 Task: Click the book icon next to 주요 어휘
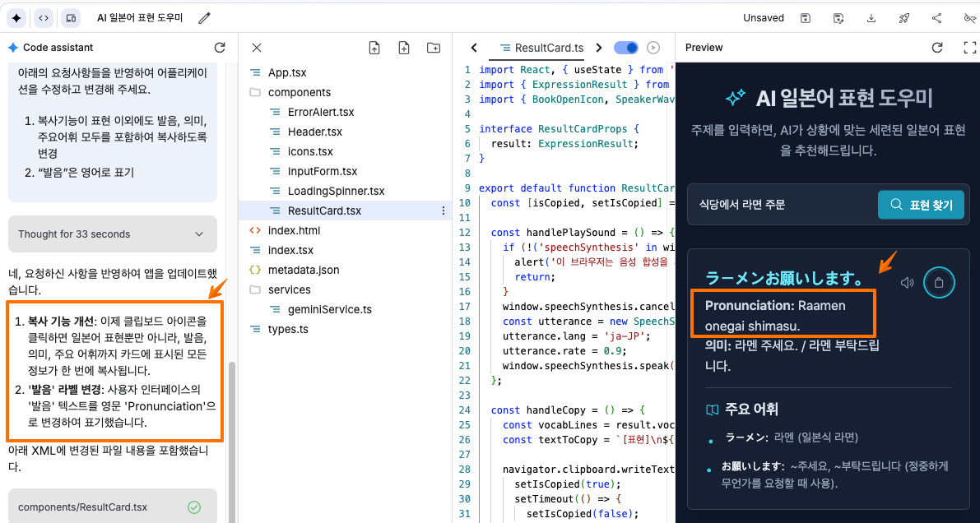coord(712,410)
